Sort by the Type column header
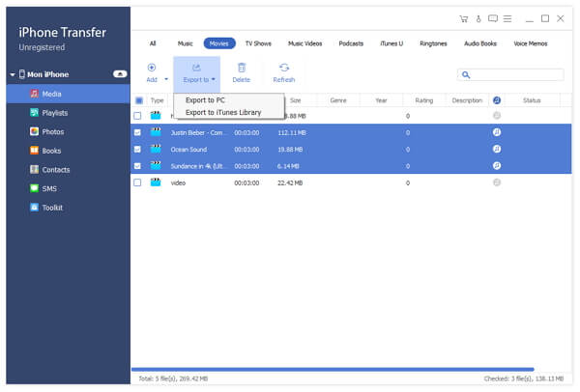580x392 pixels. pos(157,100)
